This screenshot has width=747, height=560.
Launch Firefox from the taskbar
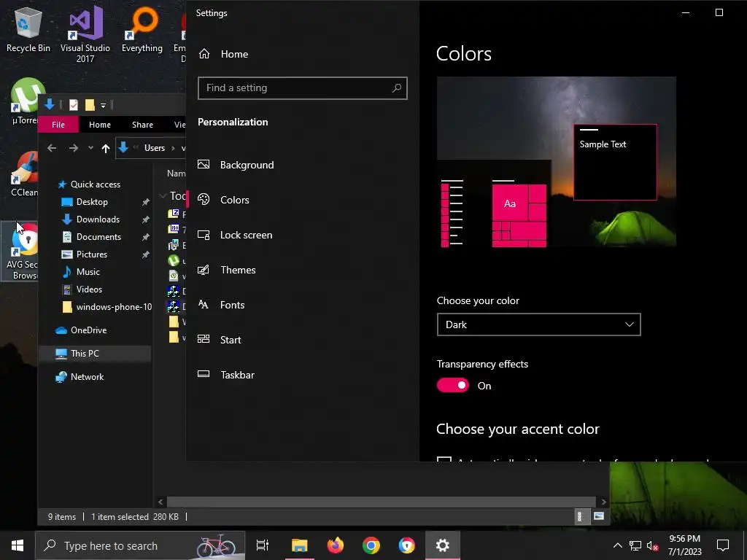[336, 545]
